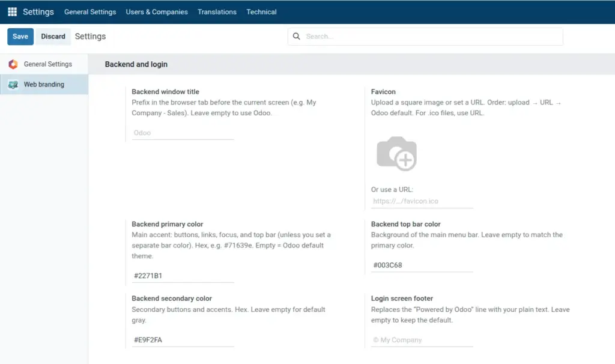
Task: Open the General Settings menu
Action: coord(90,12)
